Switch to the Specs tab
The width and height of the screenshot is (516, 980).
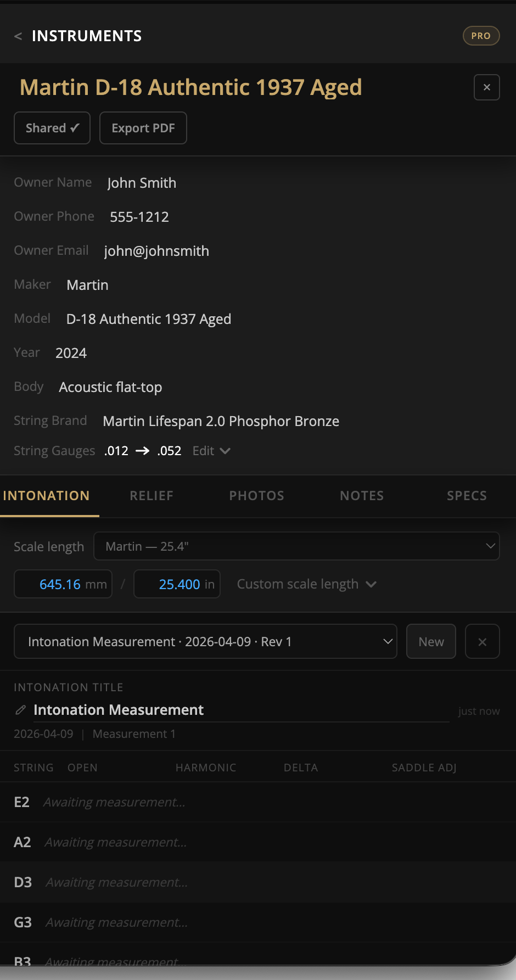pos(467,496)
